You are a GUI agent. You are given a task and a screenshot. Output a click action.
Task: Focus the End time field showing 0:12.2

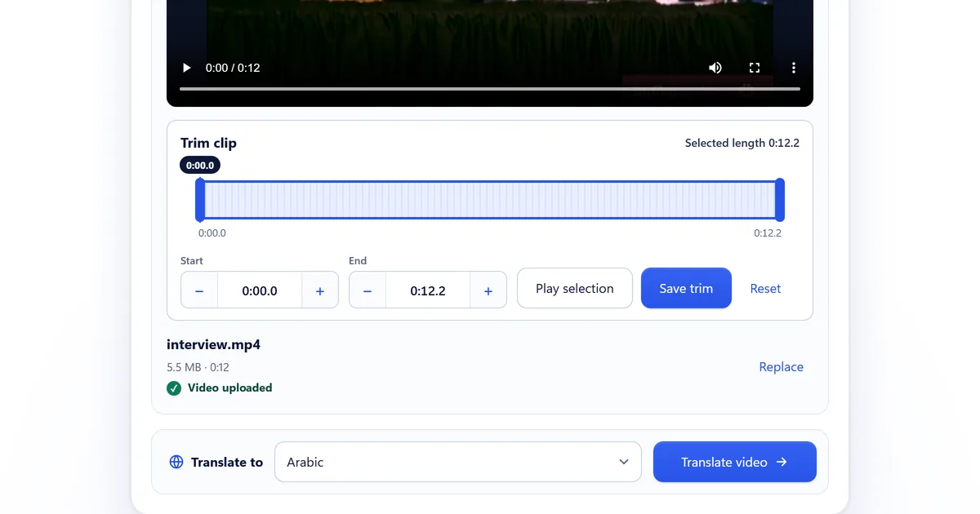428,290
